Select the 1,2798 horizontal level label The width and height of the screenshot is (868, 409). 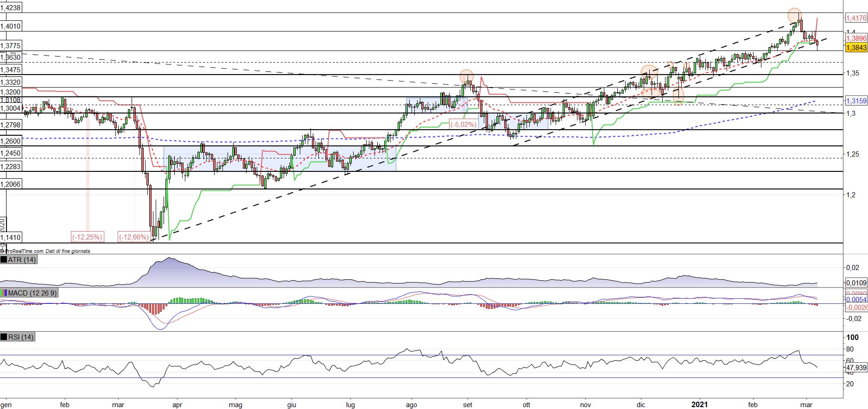coord(11,125)
